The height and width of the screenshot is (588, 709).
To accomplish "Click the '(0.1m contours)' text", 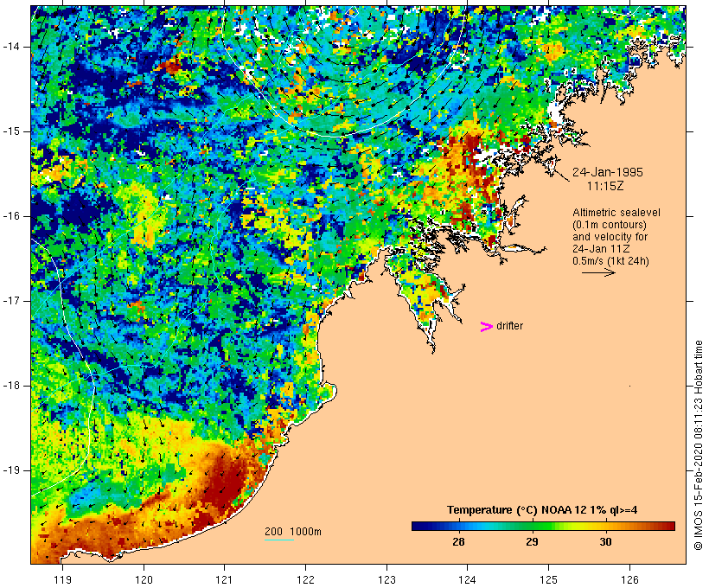I will pyautogui.click(x=610, y=225).
